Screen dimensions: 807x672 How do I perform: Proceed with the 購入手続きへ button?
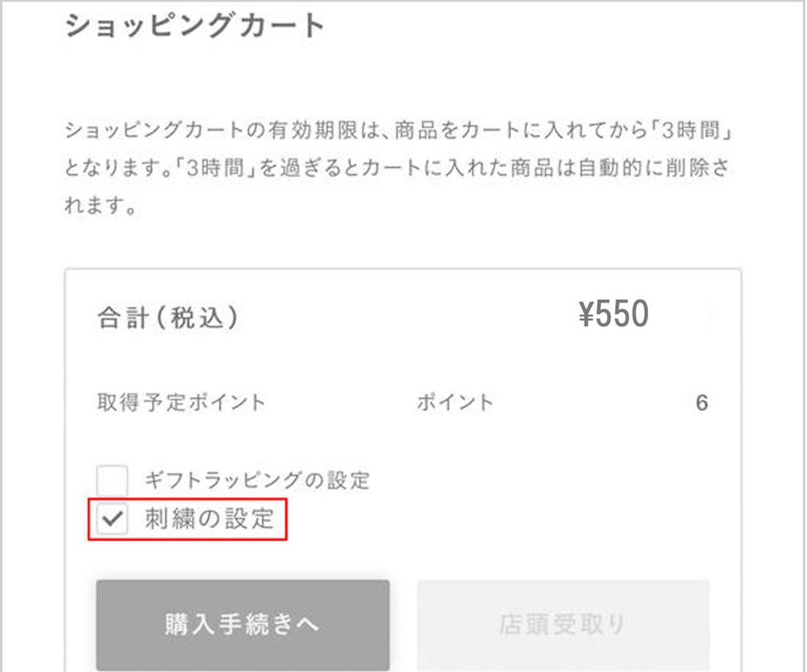click(x=243, y=625)
